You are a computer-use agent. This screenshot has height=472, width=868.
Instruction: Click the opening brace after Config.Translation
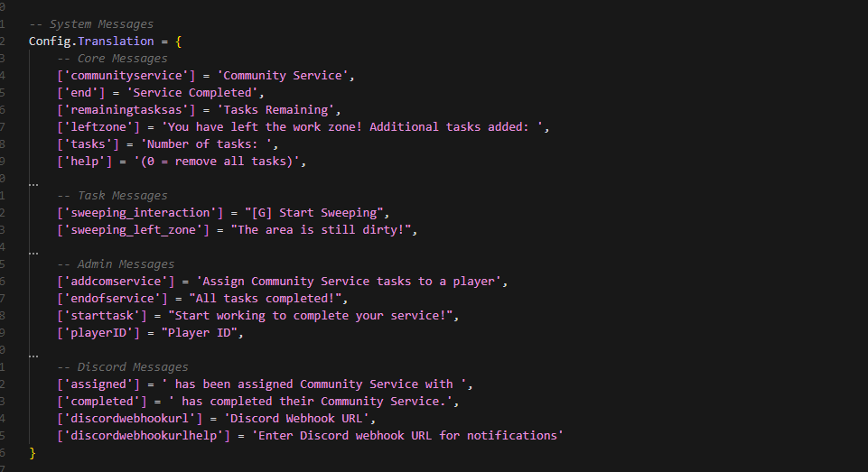(179, 42)
